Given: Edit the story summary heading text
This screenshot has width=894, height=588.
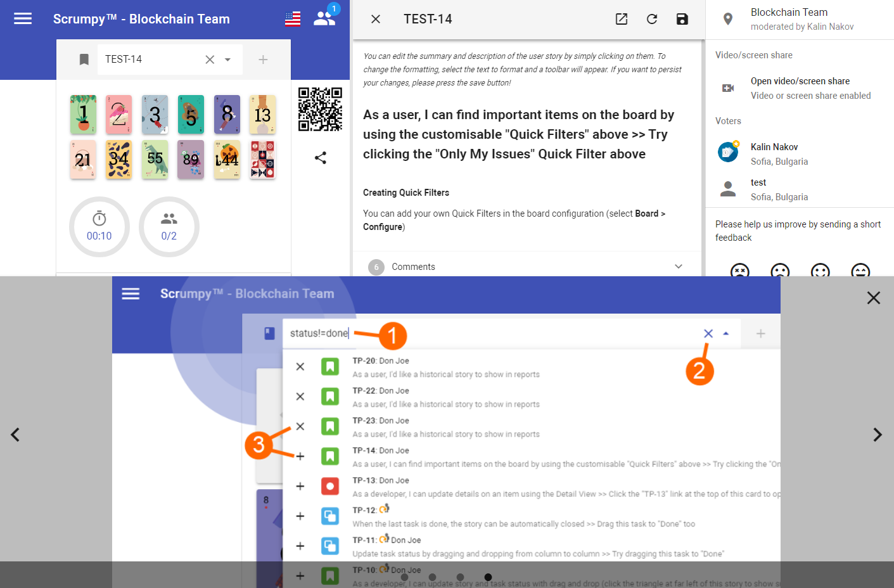Looking at the screenshot, I should pos(520,134).
